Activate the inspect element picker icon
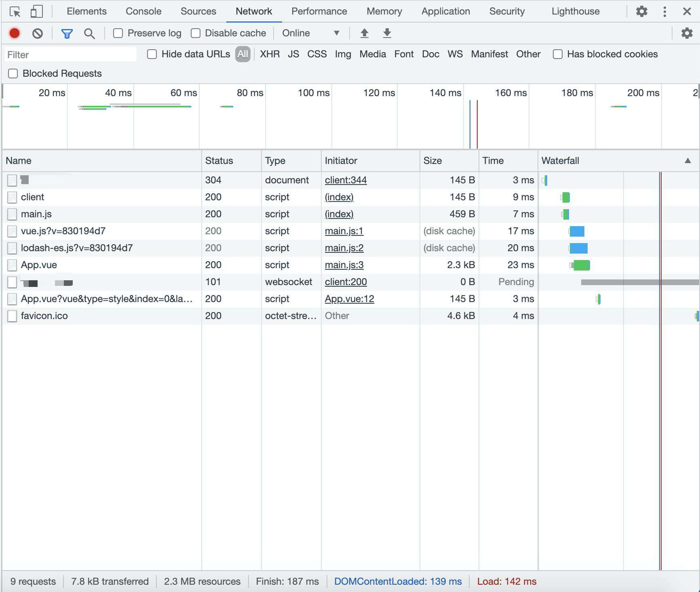The width and height of the screenshot is (700, 592). (x=15, y=12)
